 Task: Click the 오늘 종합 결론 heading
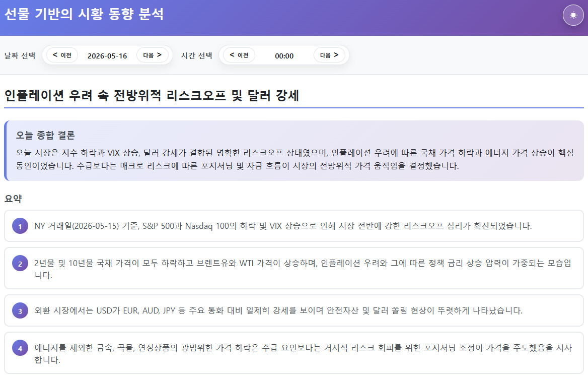tap(45, 135)
